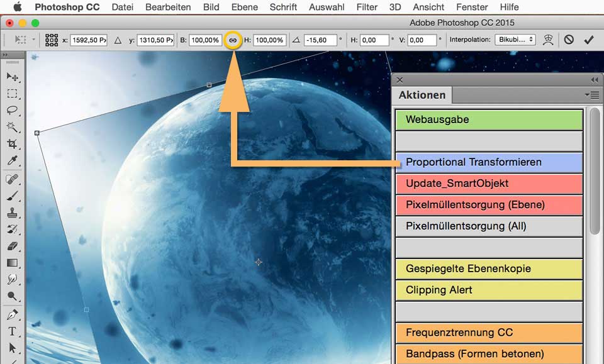Screen dimensions: 604x364
Task: Select the Clone Stamp tool
Action: pyautogui.click(x=13, y=212)
